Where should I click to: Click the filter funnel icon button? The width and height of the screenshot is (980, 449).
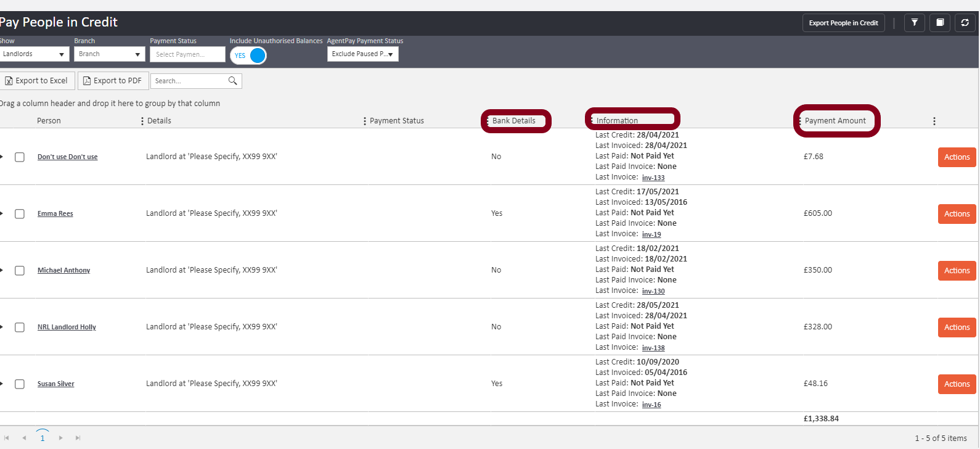click(x=914, y=23)
